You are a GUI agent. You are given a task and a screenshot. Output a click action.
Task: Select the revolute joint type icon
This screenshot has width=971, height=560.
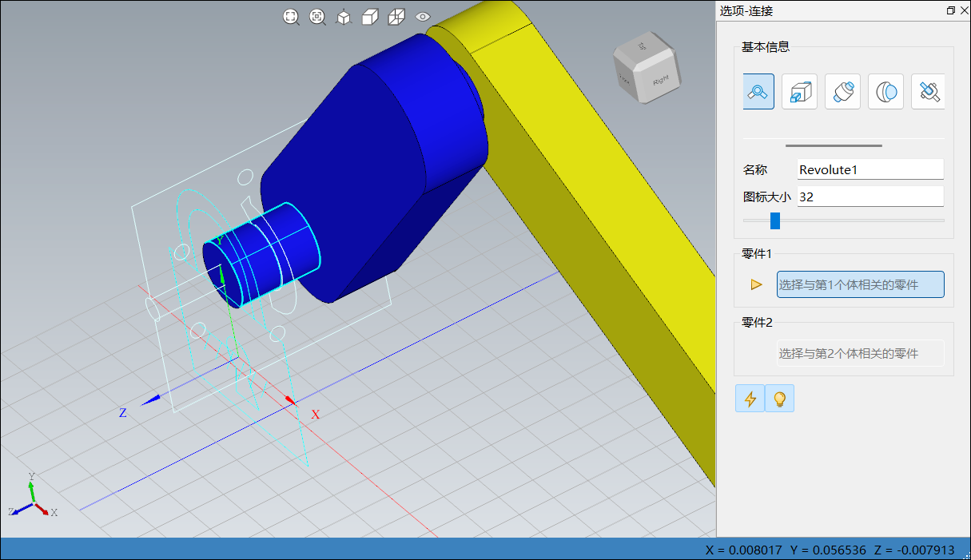(x=758, y=92)
